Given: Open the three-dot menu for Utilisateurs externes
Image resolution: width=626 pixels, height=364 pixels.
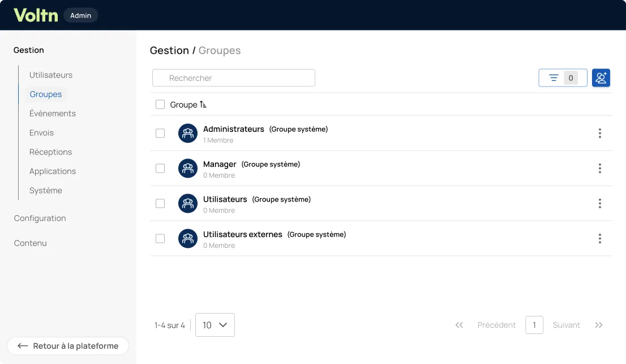Looking at the screenshot, I should pyautogui.click(x=599, y=239).
